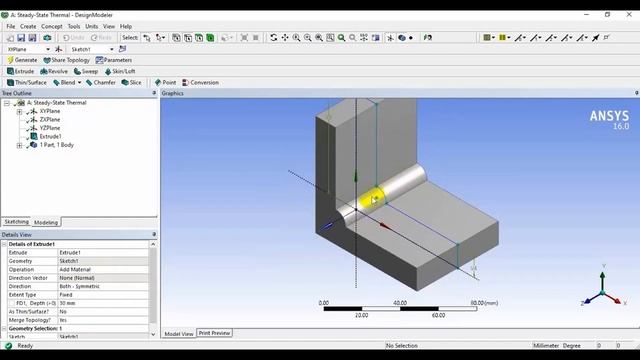Activate the Rotate view tool
Viewport: 640px width, 360px height.
[x=273, y=38]
